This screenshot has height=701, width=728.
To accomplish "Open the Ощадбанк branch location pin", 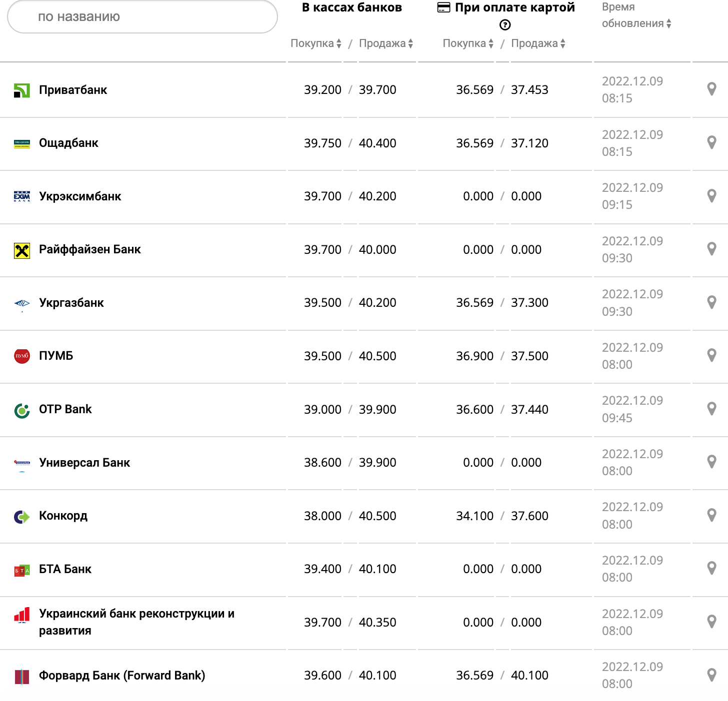I will [x=711, y=143].
